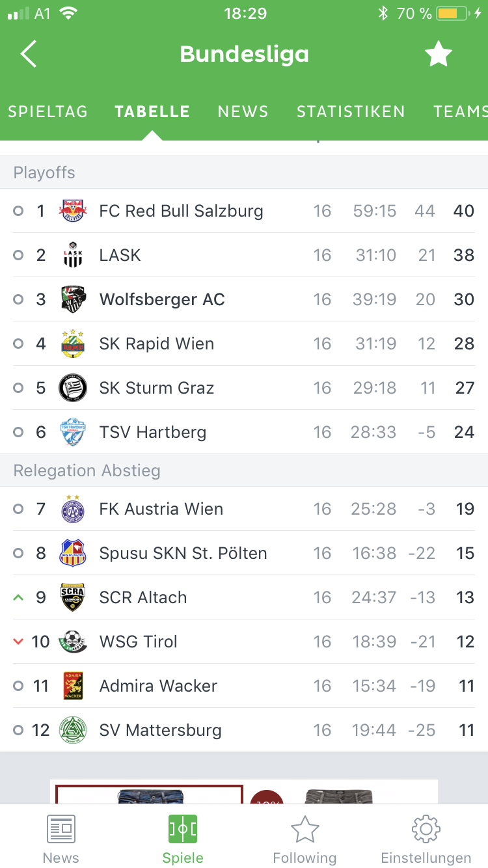The height and width of the screenshot is (868, 488).
Task: Tap FC Red Bull Salzburg logo
Action: 73,211
